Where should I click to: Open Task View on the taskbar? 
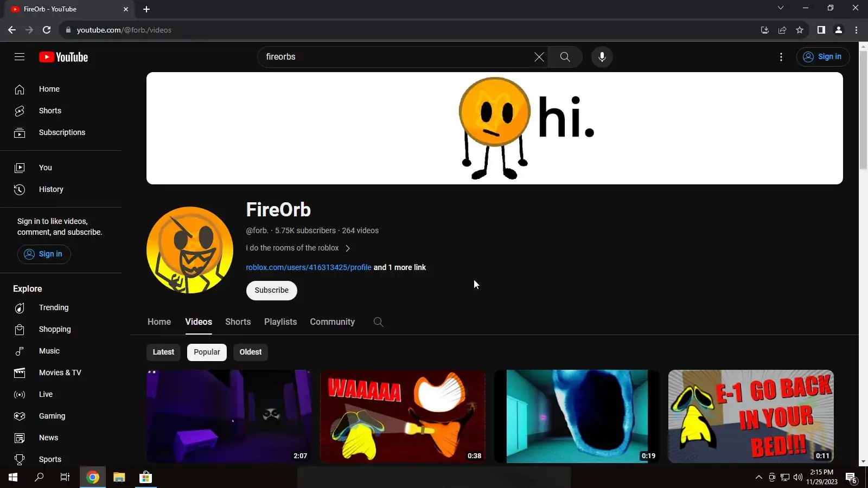point(65,477)
